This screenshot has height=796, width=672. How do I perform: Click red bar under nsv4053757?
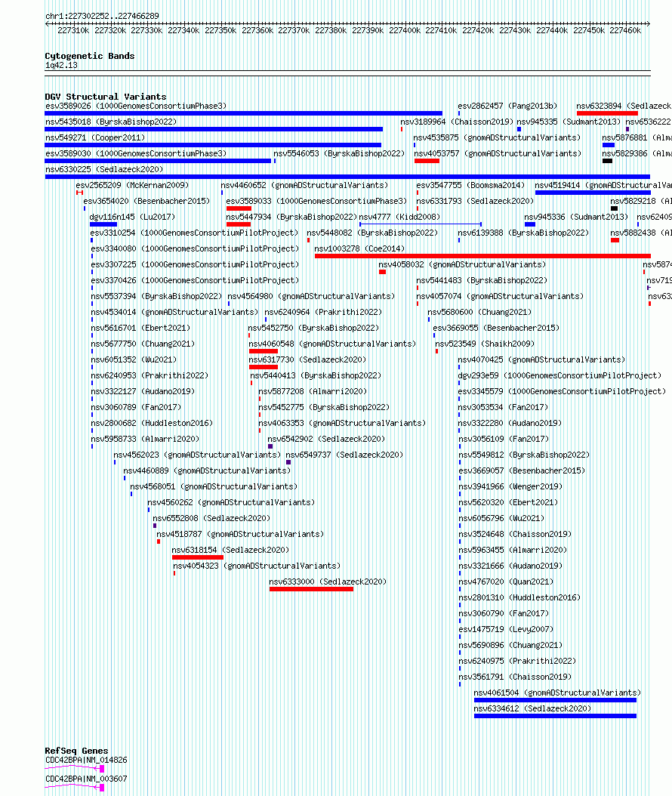tap(427, 161)
